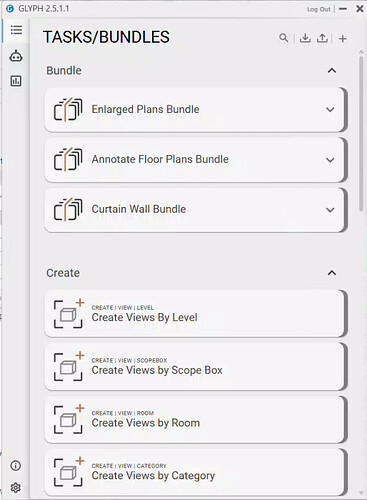Screen dimensions: 367x500
Task: Open settings gear in sidebar
Action: [16, 488]
